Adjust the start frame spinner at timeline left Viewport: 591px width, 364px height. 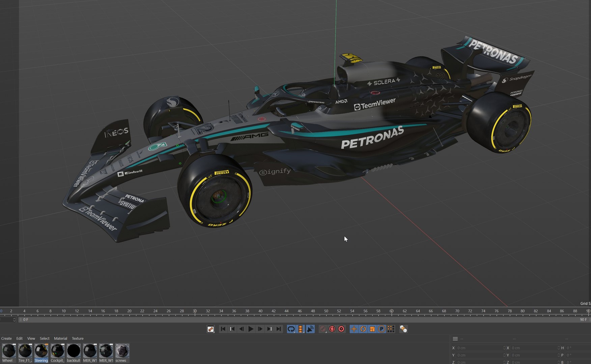[x=14, y=320]
